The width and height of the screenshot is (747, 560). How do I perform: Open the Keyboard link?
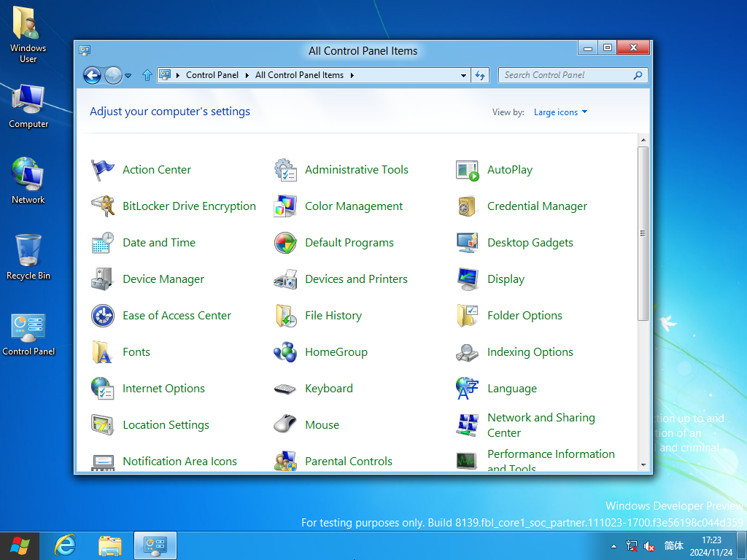pos(329,389)
